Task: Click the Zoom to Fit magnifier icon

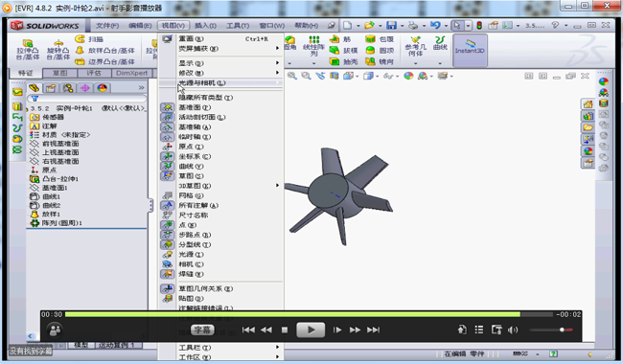Action: pos(291,76)
